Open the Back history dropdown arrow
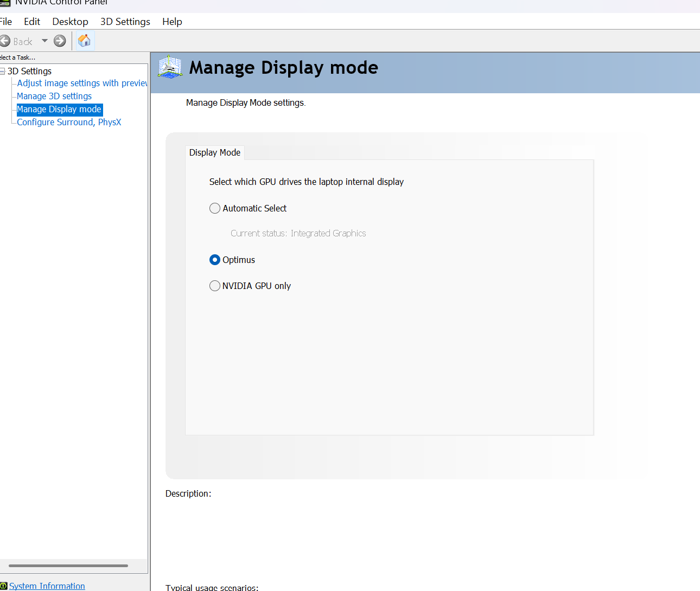 coord(44,41)
